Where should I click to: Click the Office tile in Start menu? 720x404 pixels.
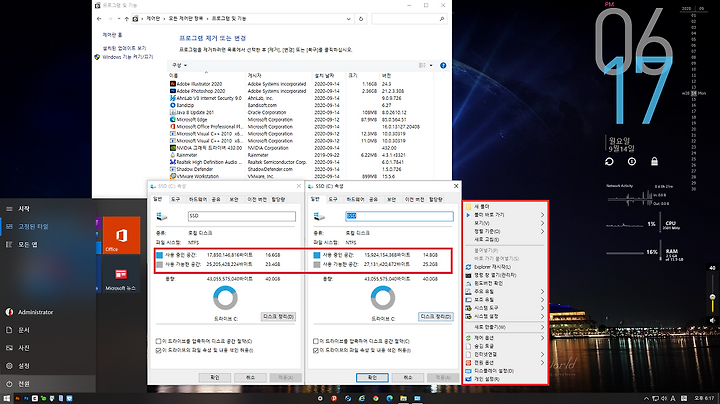coord(121,235)
